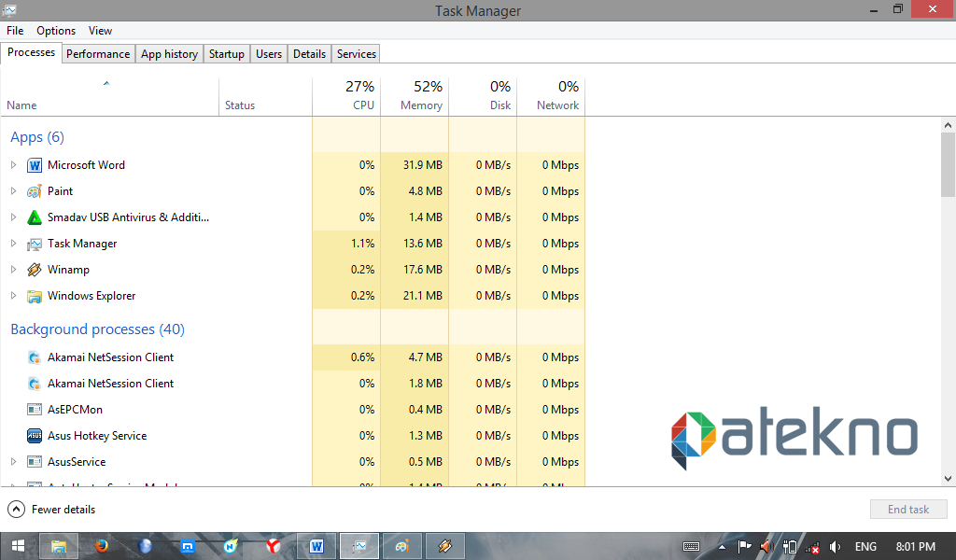Open the View menu
956x560 pixels.
(100, 31)
